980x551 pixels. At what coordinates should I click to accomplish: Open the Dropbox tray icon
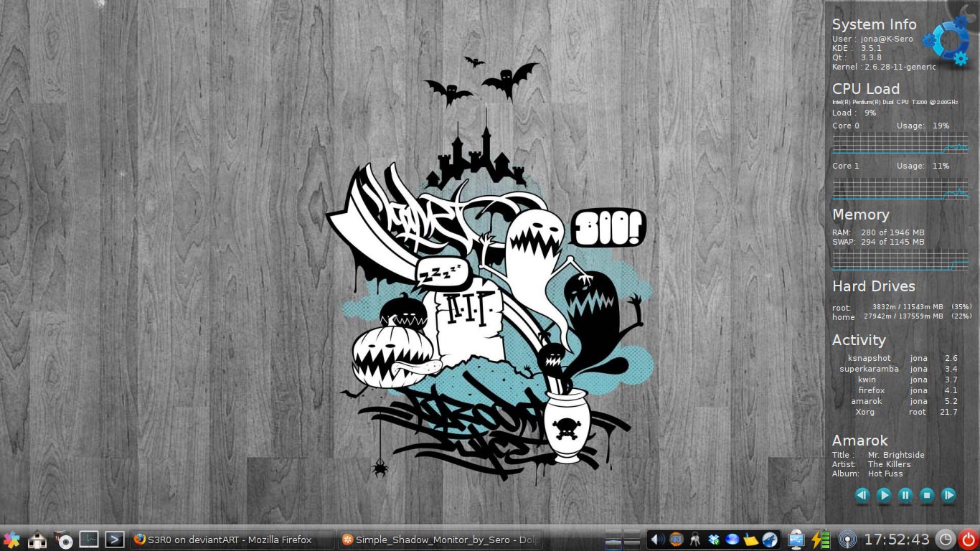click(x=714, y=540)
